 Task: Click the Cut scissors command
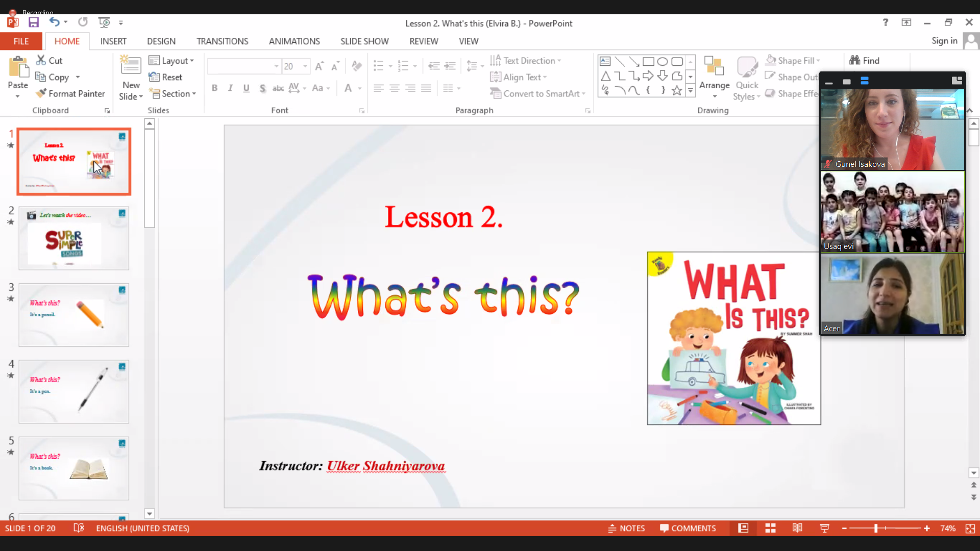point(50,60)
